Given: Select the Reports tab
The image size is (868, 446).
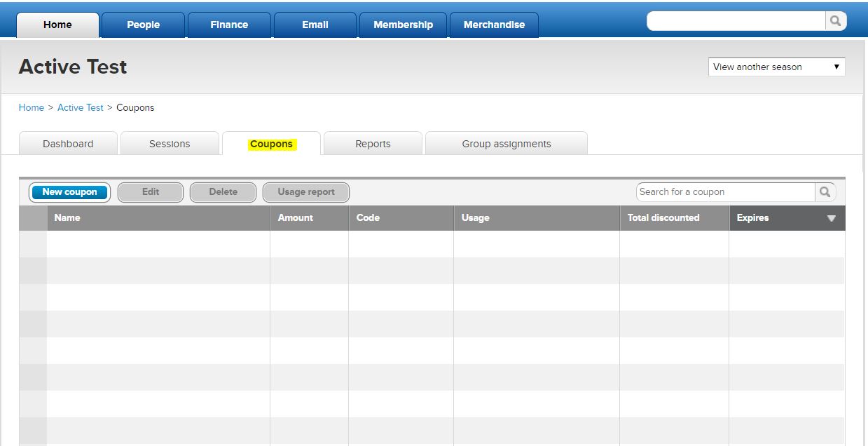Looking at the screenshot, I should point(373,144).
